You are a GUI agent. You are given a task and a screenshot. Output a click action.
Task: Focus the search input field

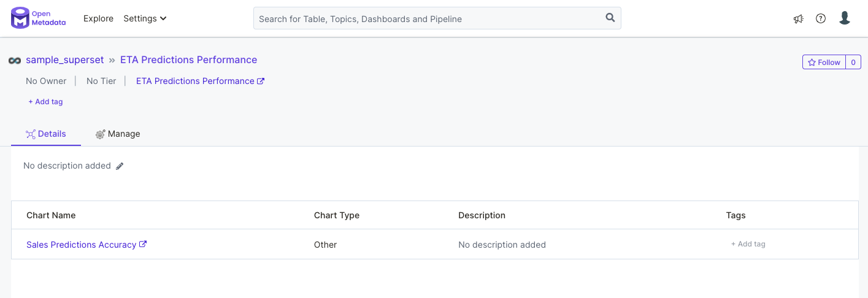coord(429,18)
